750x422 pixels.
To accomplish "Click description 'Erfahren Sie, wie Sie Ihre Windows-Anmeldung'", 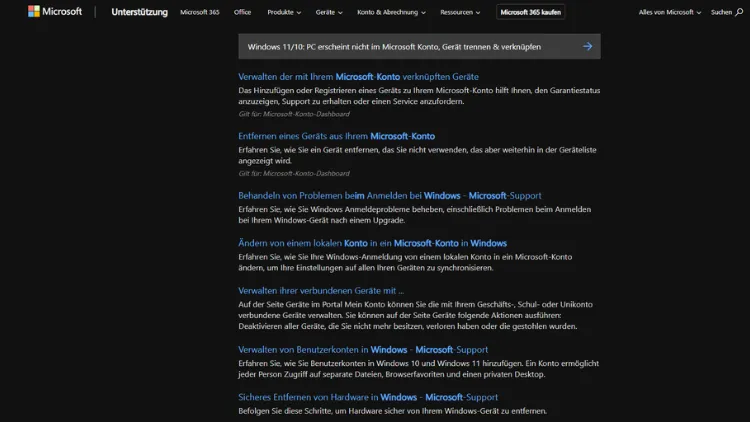I will tap(405, 262).
